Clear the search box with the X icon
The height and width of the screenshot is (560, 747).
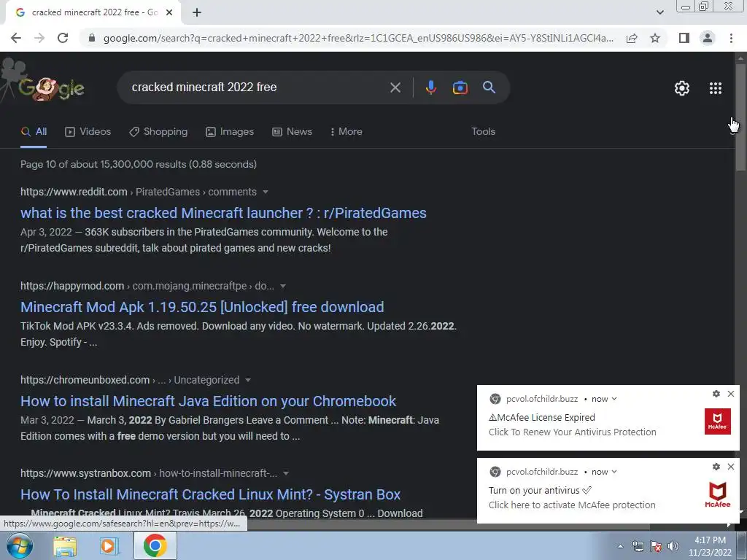point(395,87)
